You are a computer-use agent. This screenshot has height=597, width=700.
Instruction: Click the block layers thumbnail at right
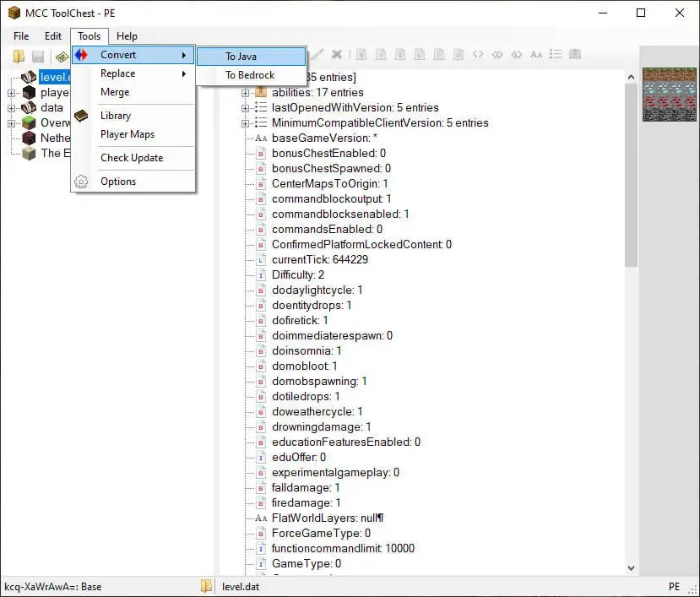click(670, 95)
